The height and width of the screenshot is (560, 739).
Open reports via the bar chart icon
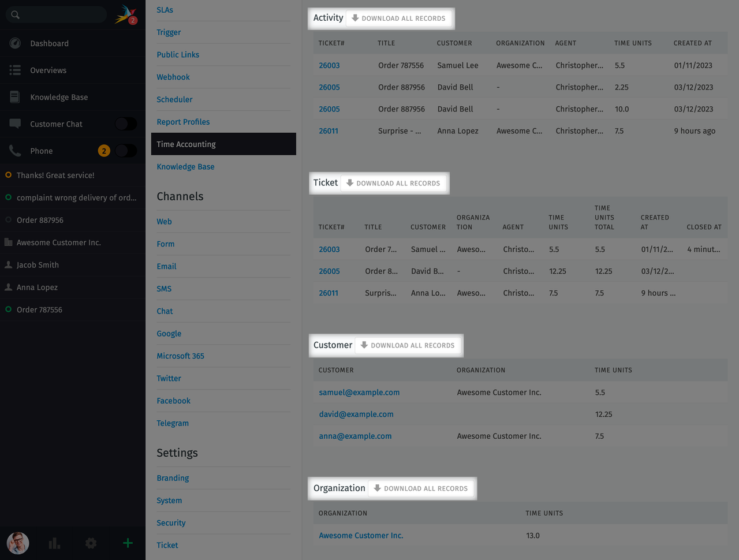tap(54, 543)
